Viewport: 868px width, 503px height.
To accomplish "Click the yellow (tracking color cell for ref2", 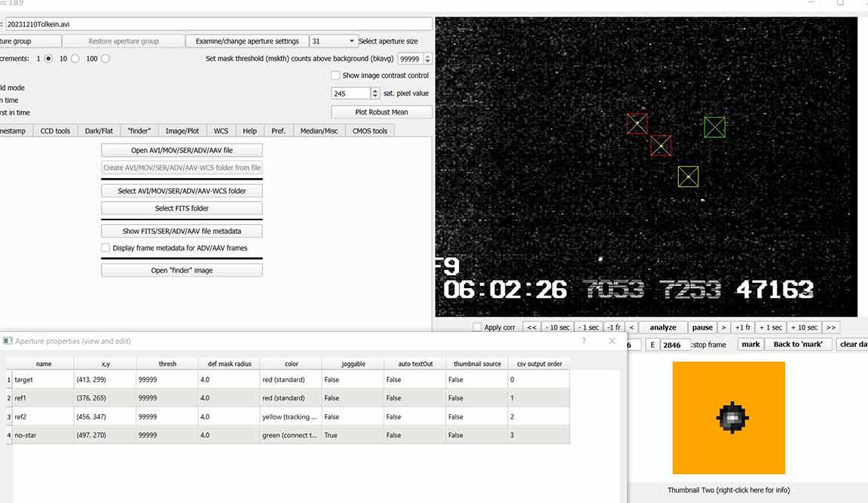I will coord(291,416).
